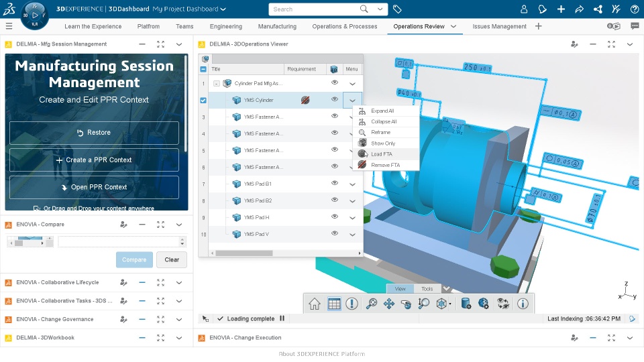Click the Home view icon in viewer toolbar
The width and height of the screenshot is (644, 362).
[x=315, y=304]
